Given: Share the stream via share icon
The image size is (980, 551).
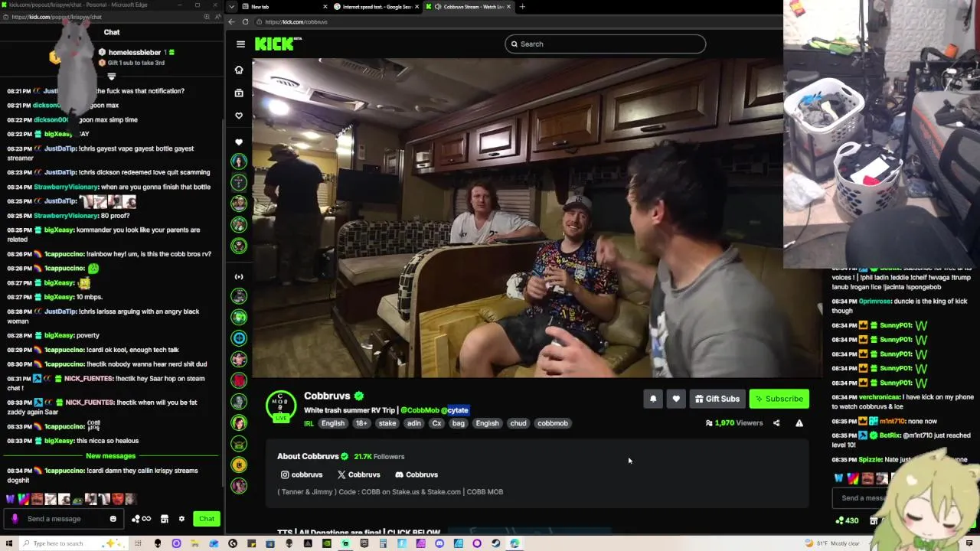Looking at the screenshot, I should click(776, 423).
